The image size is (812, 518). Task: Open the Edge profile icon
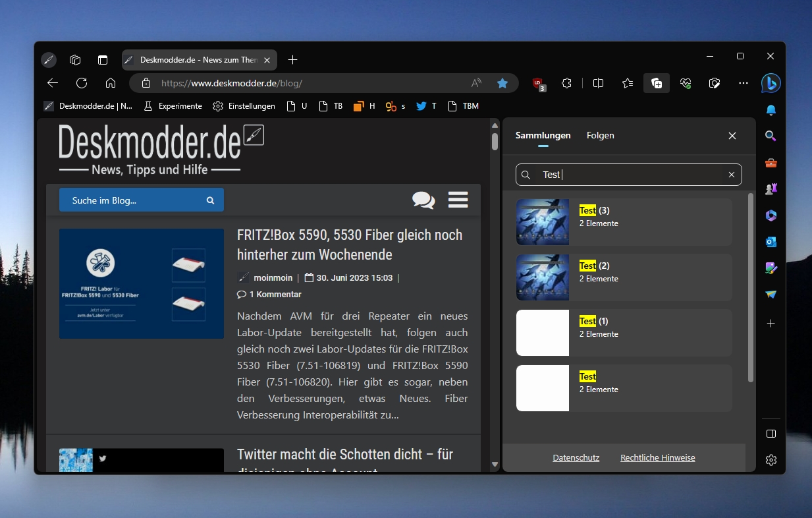[49, 60]
